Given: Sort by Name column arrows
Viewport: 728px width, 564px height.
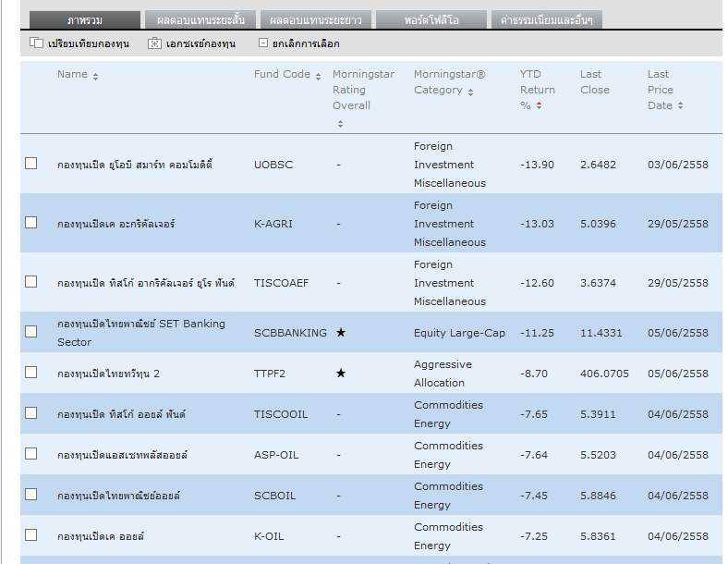Looking at the screenshot, I should 95,77.
